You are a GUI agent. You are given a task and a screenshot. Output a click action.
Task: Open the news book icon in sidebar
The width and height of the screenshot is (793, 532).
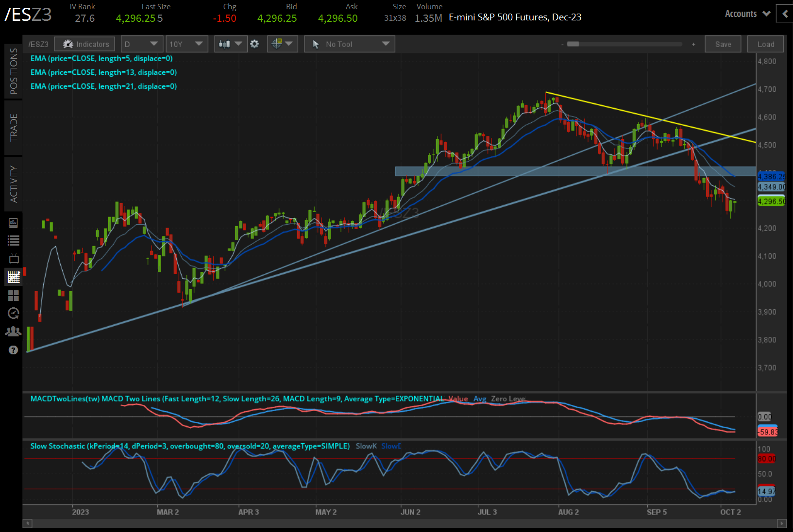13,223
